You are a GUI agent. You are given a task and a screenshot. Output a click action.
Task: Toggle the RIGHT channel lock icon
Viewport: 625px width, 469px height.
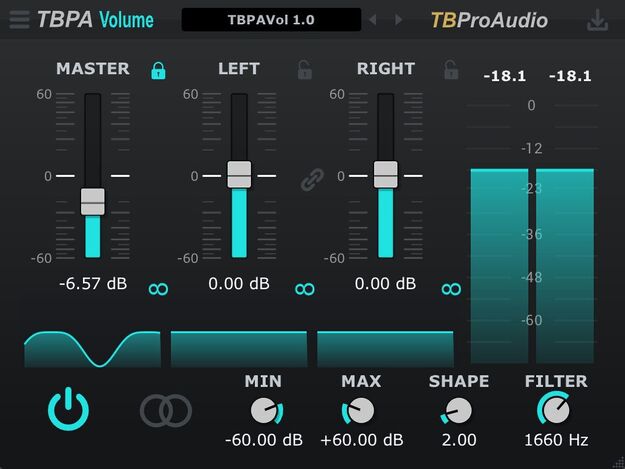[x=451, y=70]
